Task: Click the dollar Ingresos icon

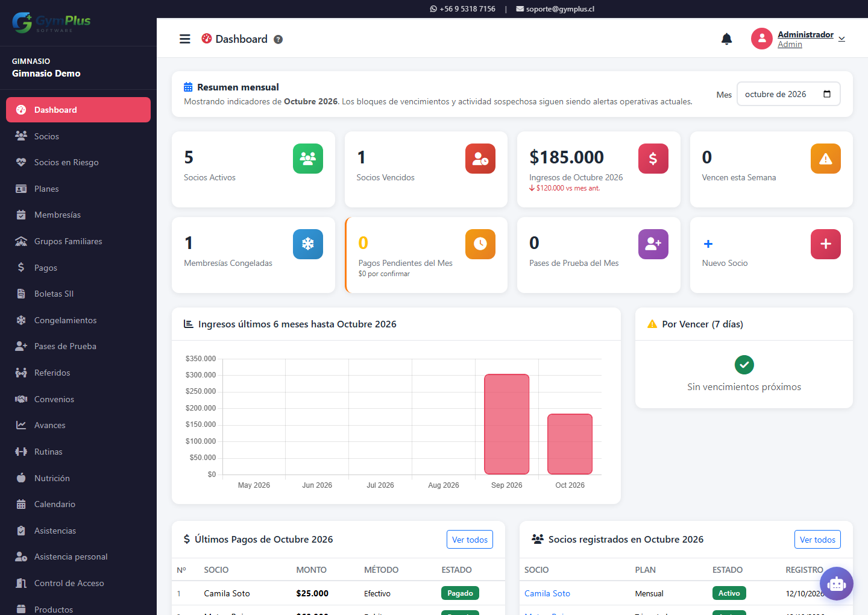Action: tap(653, 159)
